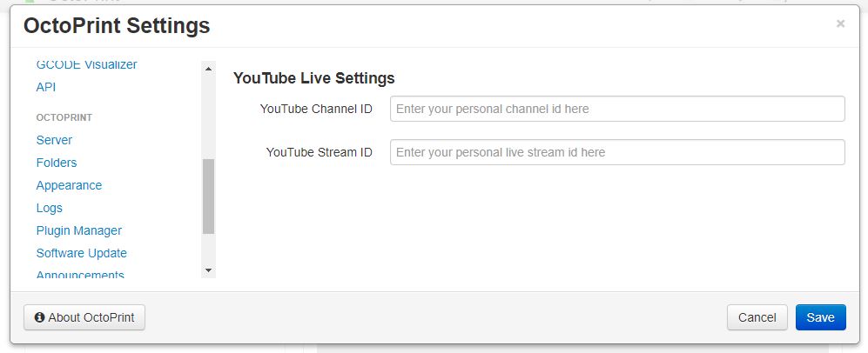Viewport: 868px width, 353px height.
Task: Click the sidebar scrollbar thumb
Action: [x=208, y=196]
